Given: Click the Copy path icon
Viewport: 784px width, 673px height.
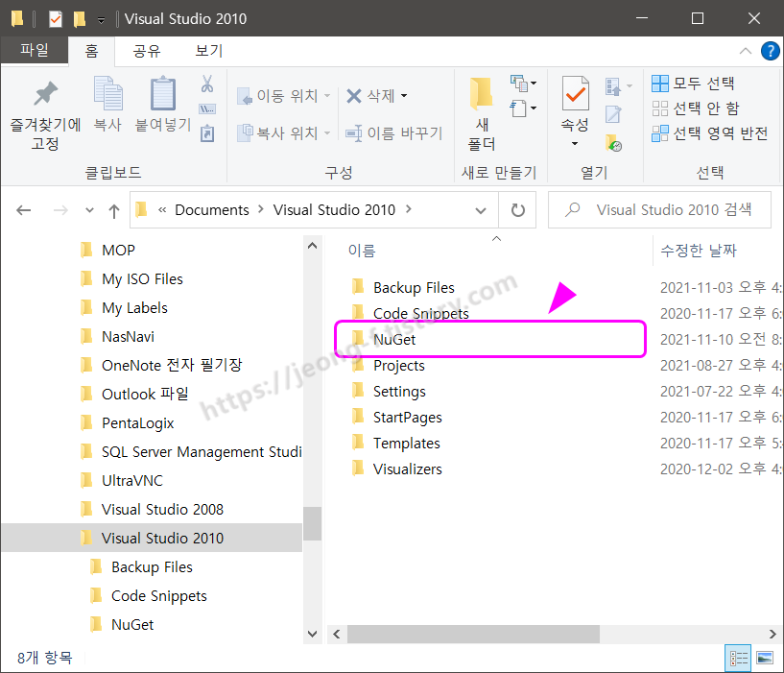Looking at the screenshot, I should pyautogui.click(x=207, y=108).
